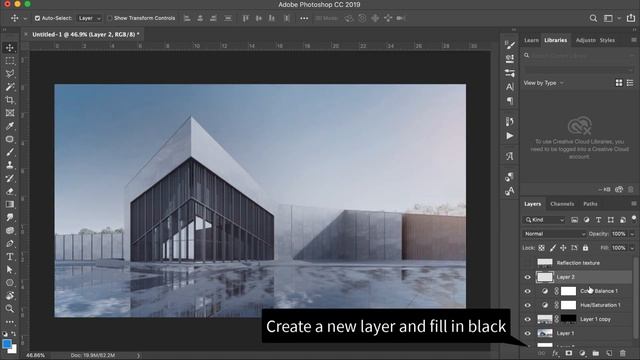
Task: Select the Magic Wand tool
Action: (x=10, y=87)
